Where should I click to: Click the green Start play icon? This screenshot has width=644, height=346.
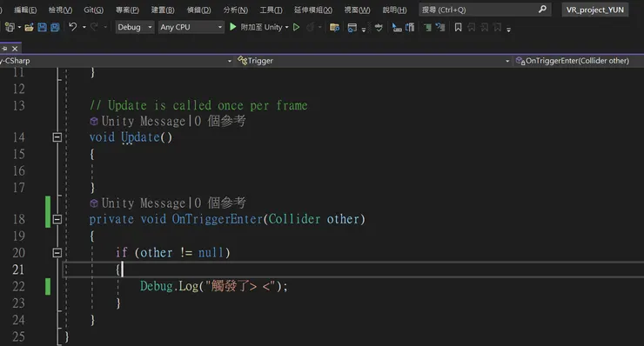pyautogui.click(x=233, y=27)
